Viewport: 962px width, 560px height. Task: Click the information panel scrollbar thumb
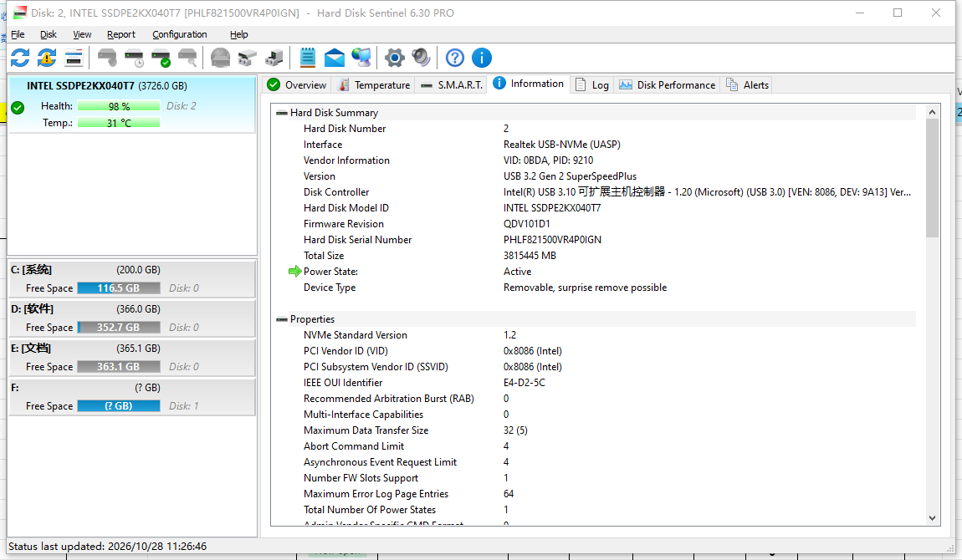pyautogui.click(x=932, y=178)
